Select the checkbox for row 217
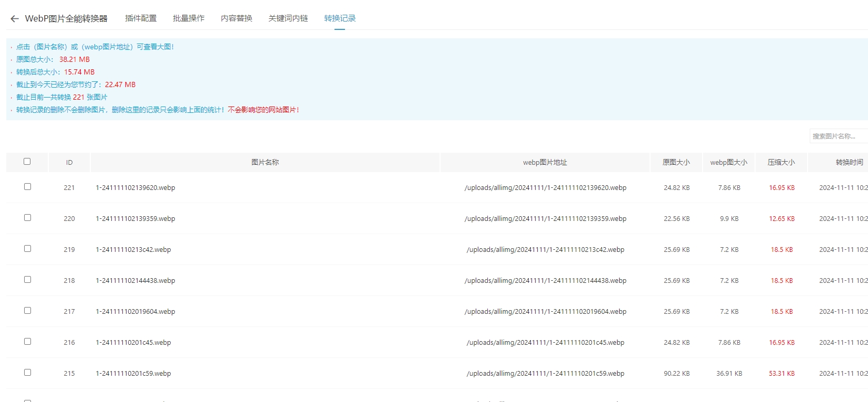This screenshot has height=402, width=868. click(x=27, y=311)
